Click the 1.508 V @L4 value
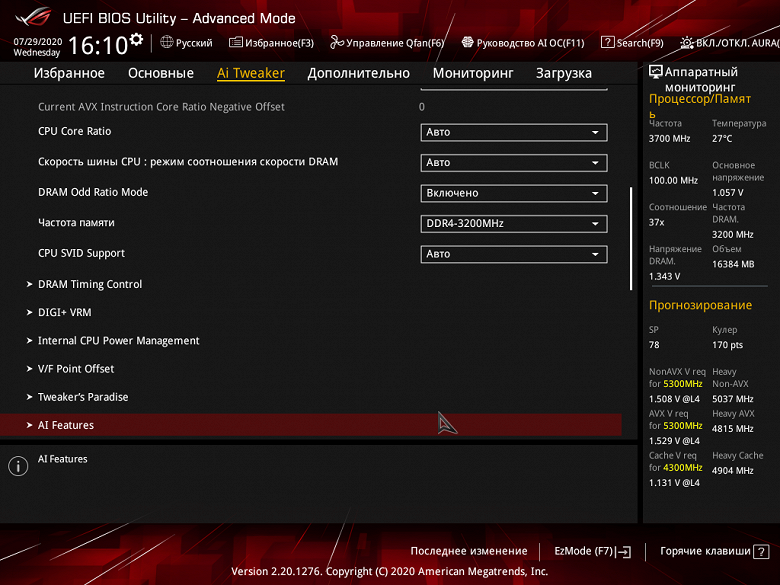 (674, 399)
